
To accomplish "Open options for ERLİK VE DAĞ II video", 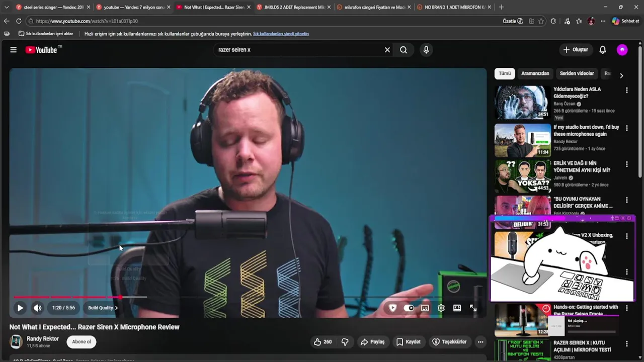I will 627,164.
